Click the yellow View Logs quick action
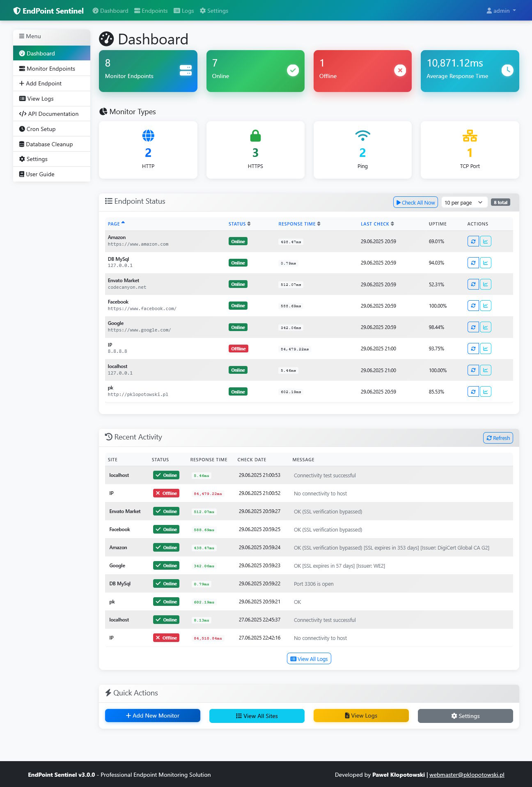 point(361,716)
